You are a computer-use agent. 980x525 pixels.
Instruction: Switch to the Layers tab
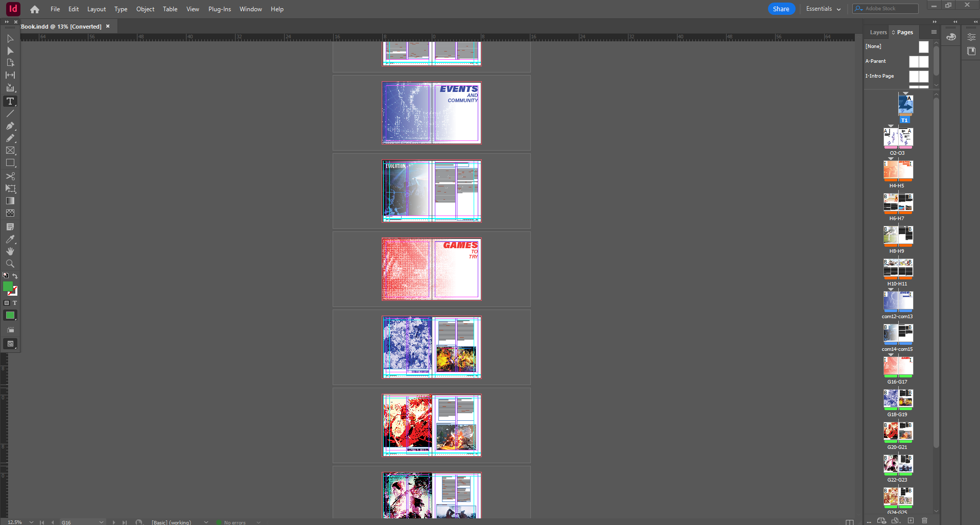[x=878, y=32]
